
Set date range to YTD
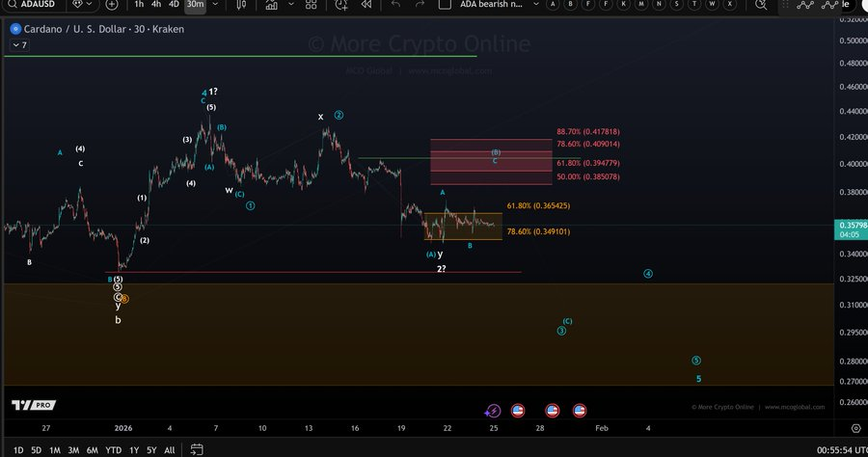pyautogui.click(x=113, y=450)
